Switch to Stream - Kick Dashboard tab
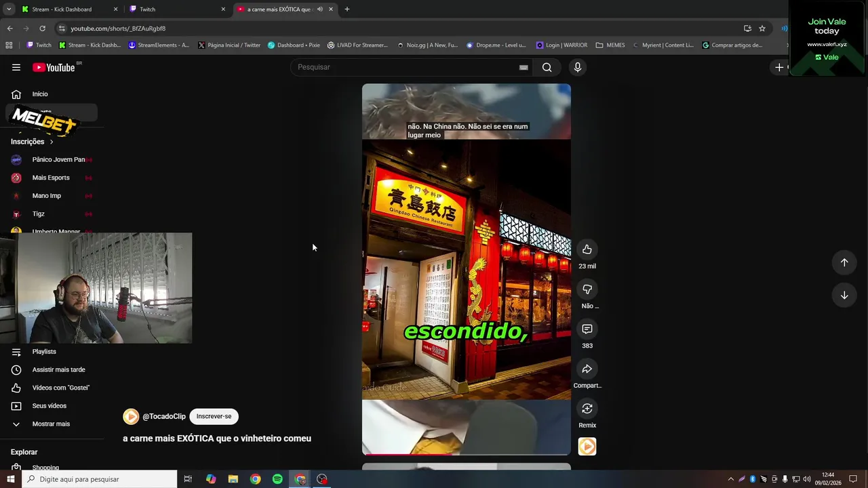 click(69, 9)
